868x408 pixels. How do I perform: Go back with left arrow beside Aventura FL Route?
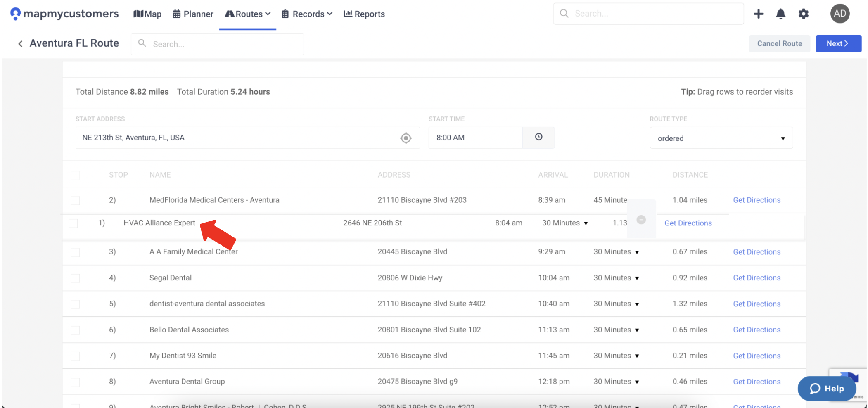click(20, 44)
